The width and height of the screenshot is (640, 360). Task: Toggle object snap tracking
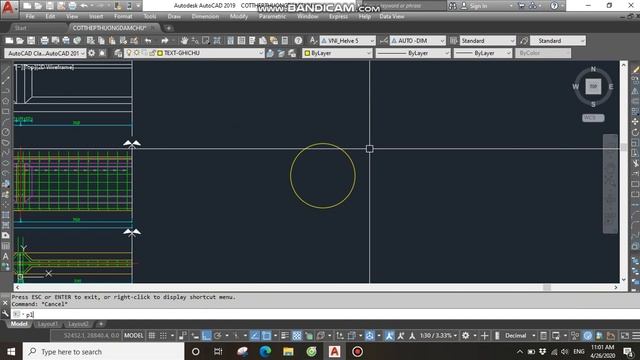click(254, 336)
